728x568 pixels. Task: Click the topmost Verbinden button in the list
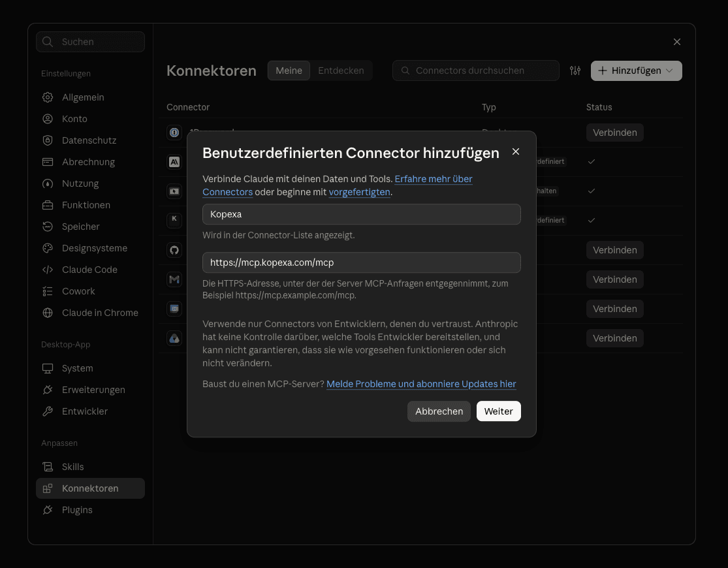point(614,133)
